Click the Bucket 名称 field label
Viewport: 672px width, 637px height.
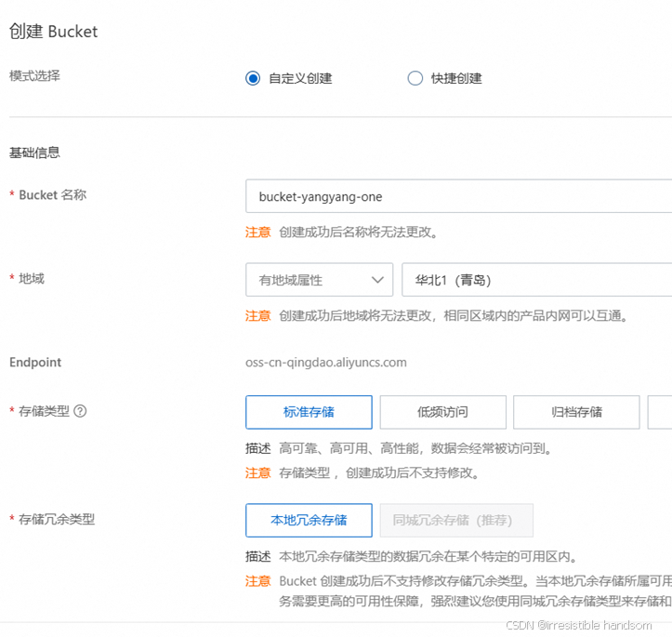(x=53, y=194)
